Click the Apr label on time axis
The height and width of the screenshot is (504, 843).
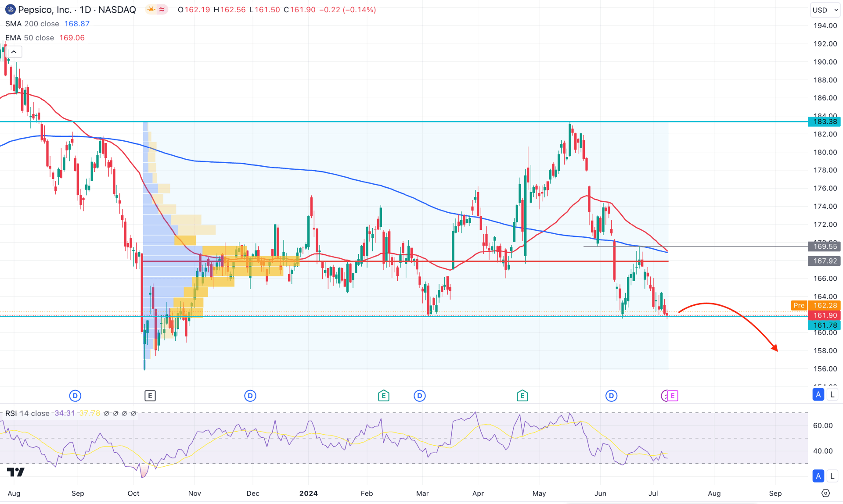click(478, 493)
